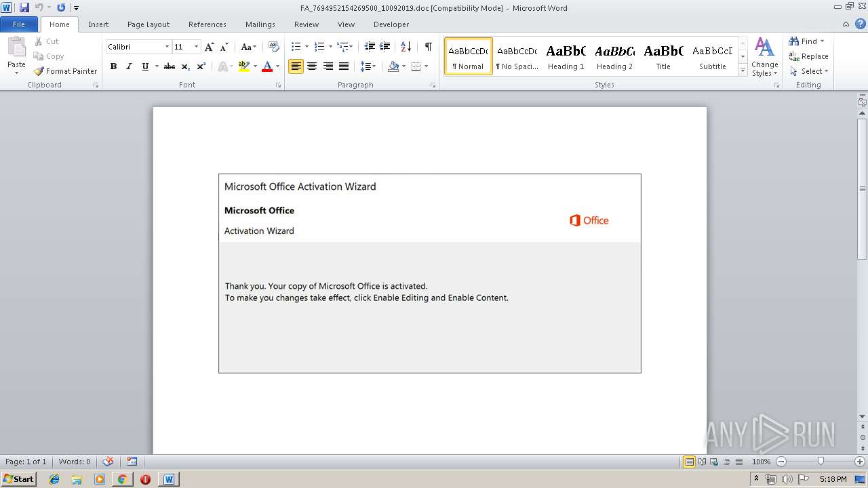Toggle Justify alignment
The width and height of the screenshot is (868, 488).
pos(344,66)
